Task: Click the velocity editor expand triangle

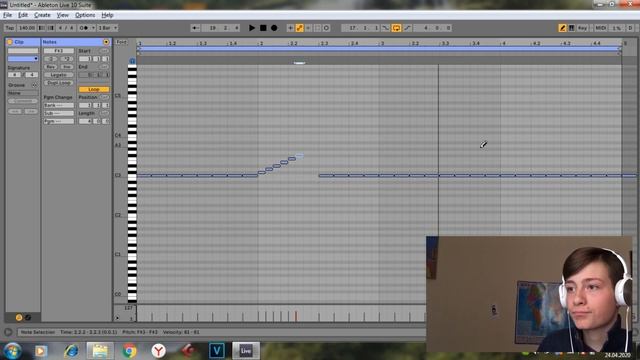Action: click(118, 318)
